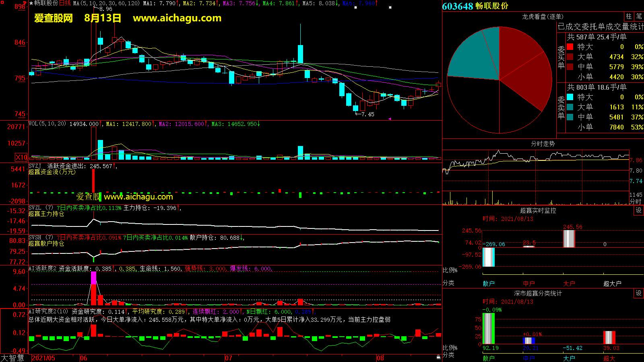The height and width of the screenshot is (362, 644).
Task: Click the MA(5,10,20,30,60,120) indicator parameters
Action: pos(106,3)
